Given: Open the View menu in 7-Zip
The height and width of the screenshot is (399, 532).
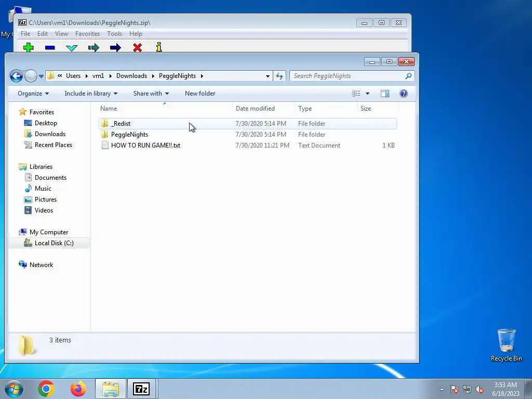Looking at the screenshot, I should click(x=61, y=34).
